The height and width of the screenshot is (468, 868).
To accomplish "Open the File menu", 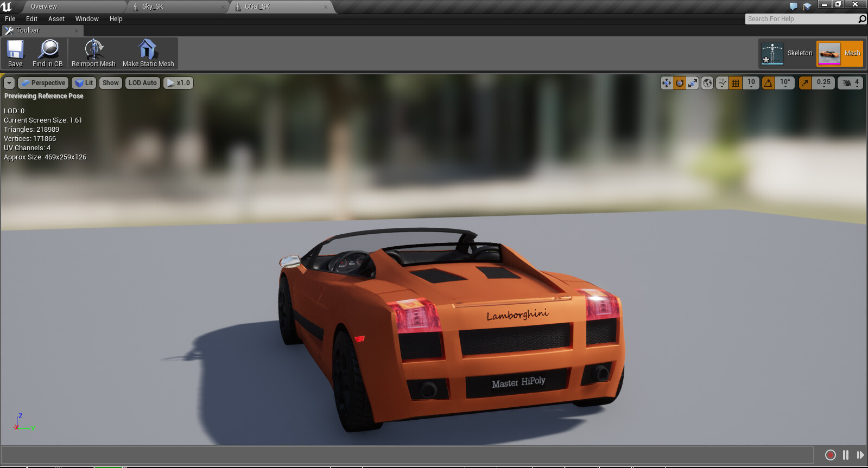I will click(x=10, y=19).
